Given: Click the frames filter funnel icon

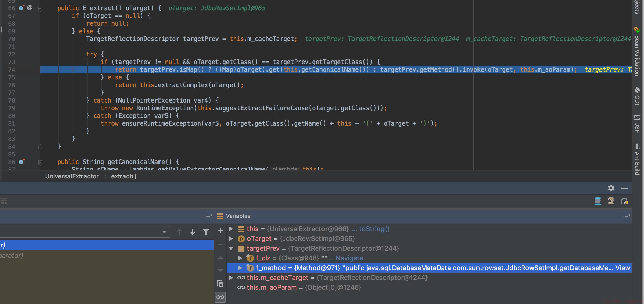Looking at the screenshot, I should click(x=206, y=232).
